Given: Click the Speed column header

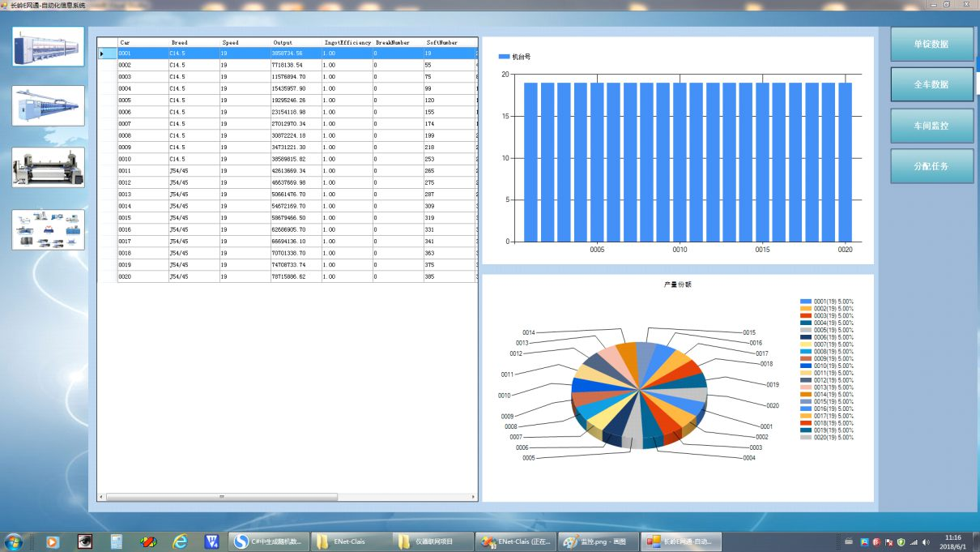Looking at the screenshot, I should (231, 42).
